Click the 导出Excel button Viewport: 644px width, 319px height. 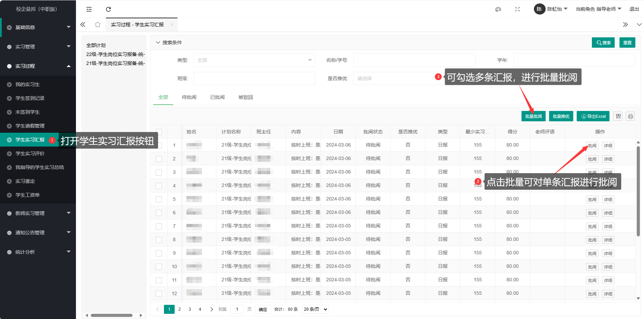coord(593,116)
